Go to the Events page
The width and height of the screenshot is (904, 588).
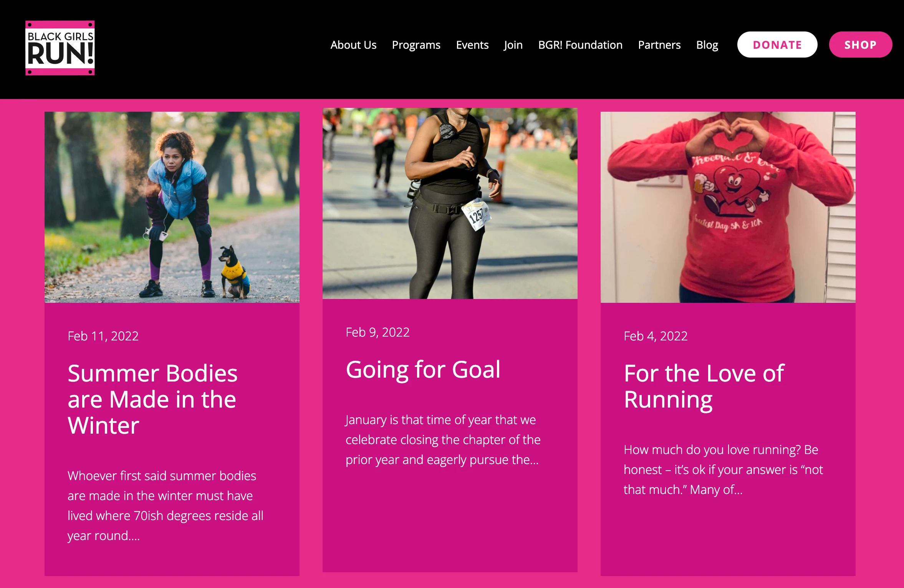click(472, 45)
